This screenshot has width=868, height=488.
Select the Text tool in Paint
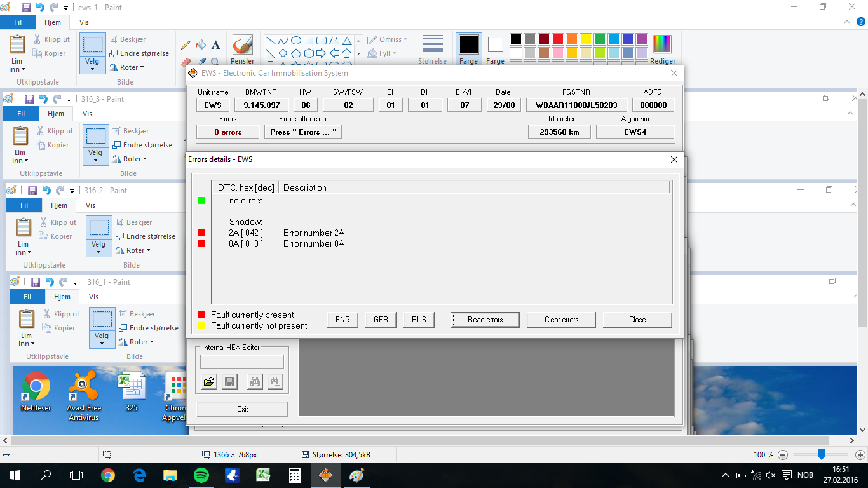215,45
